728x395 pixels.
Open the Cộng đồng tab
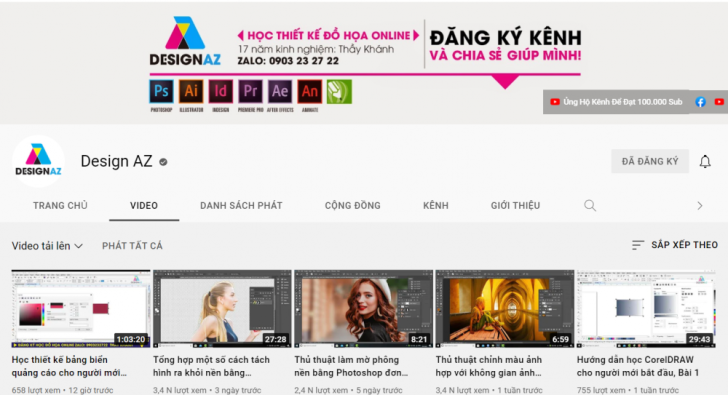pyautogui.click(x=352, y=205)
